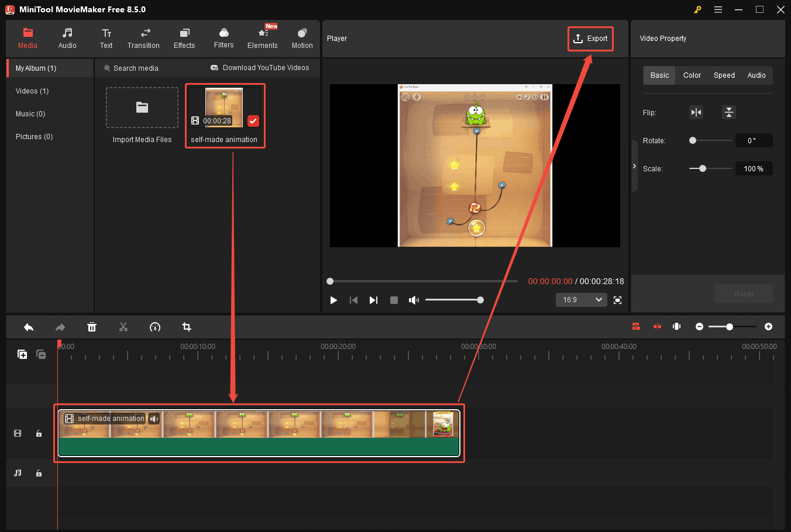The width and height of the screenshot is (791, 532).
Task: Lock the video track
Action: click(39, 433)
